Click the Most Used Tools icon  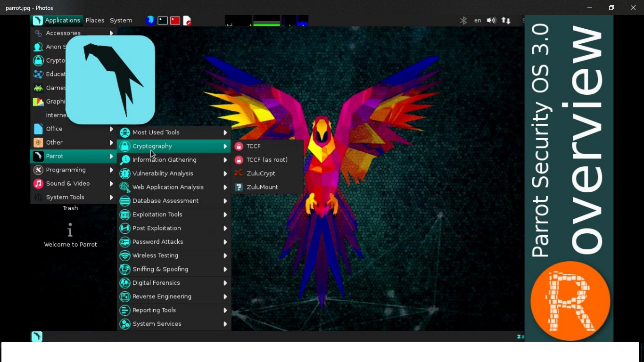click(x=125, y=132)
